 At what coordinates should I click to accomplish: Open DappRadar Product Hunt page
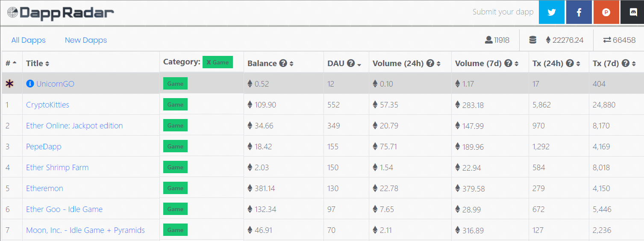[x=606, y=12]
